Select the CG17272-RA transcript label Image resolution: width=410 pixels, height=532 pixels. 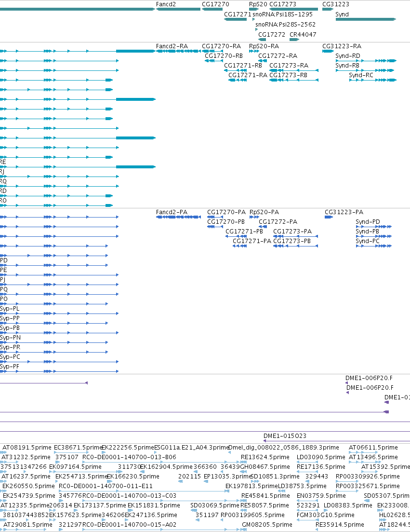tap(278, 55)
